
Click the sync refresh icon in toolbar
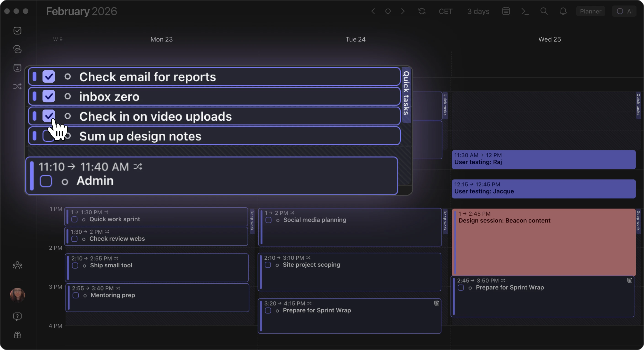tap(422, 11)
